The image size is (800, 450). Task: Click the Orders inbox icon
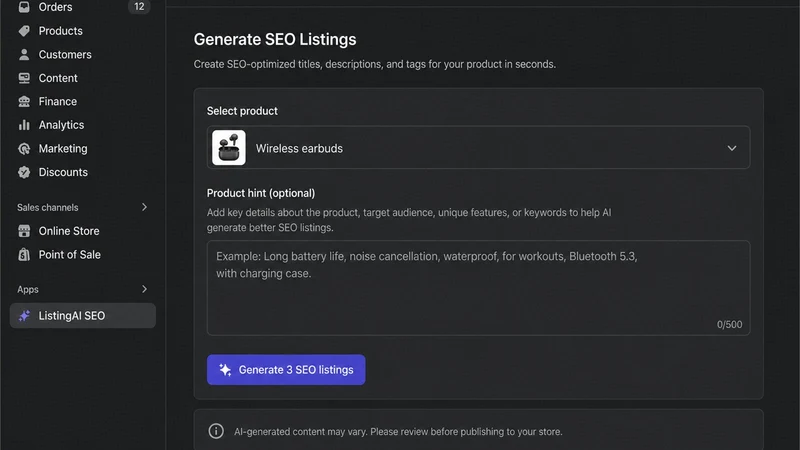pos(24,7)
